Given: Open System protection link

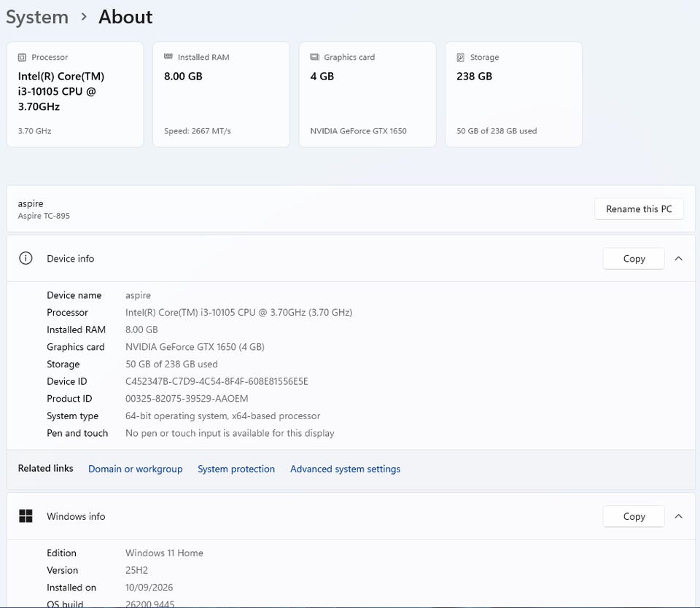Looking at the screenshot, I should coord(236,469).
